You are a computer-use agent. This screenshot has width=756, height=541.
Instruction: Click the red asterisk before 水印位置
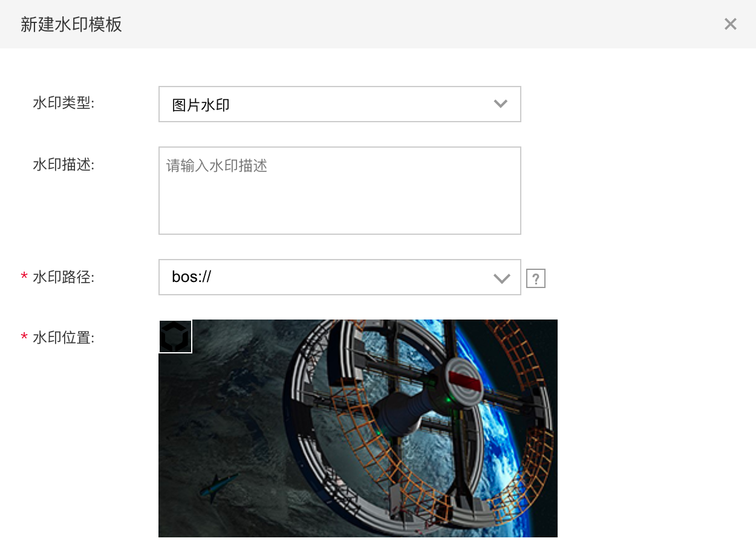click(x=24, y=338)
